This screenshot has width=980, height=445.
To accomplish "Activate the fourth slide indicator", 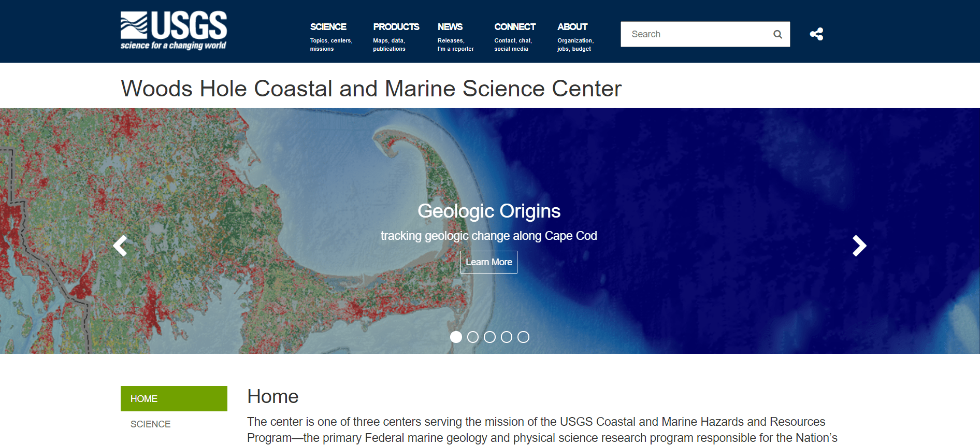I will click(507, 337).
